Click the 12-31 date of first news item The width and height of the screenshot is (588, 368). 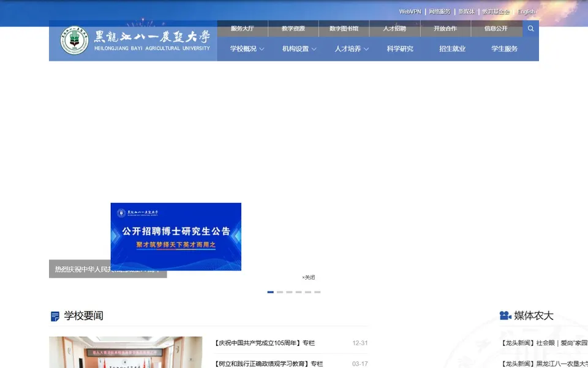360,343
